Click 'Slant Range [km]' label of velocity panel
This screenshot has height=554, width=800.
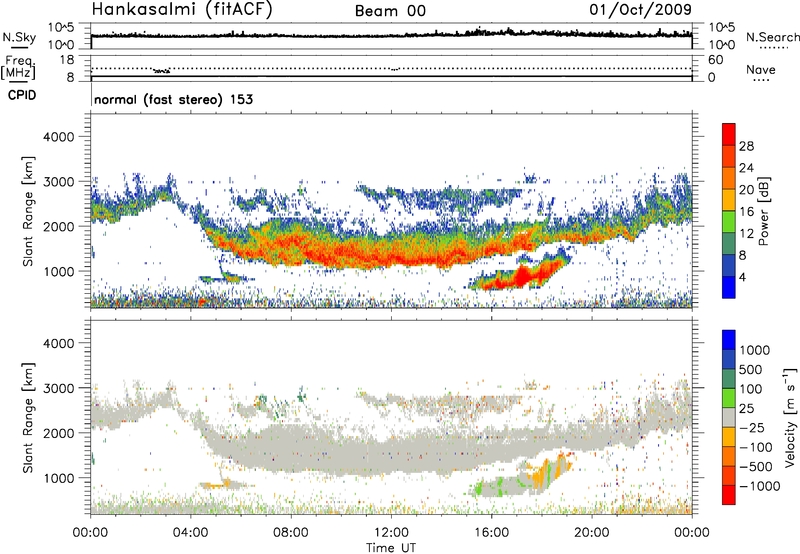(28, 417)
